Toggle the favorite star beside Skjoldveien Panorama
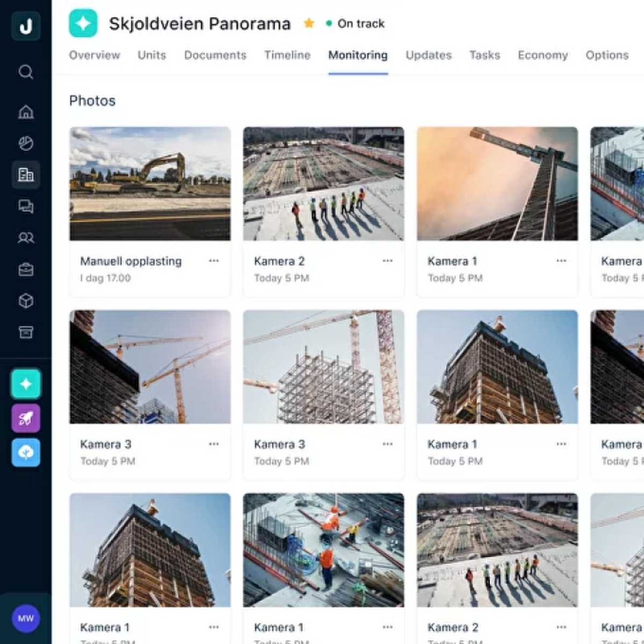This screenshot has width=644, height=644. (x=309, y=23)
